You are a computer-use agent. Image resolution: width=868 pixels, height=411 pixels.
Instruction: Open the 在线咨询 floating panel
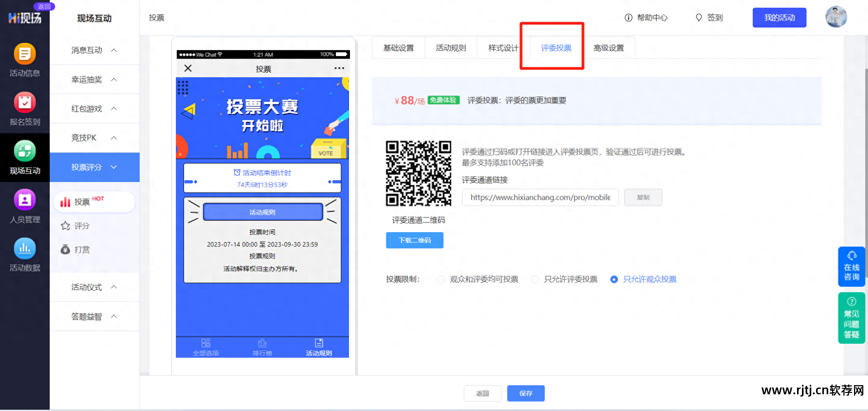tap(851, 266)
